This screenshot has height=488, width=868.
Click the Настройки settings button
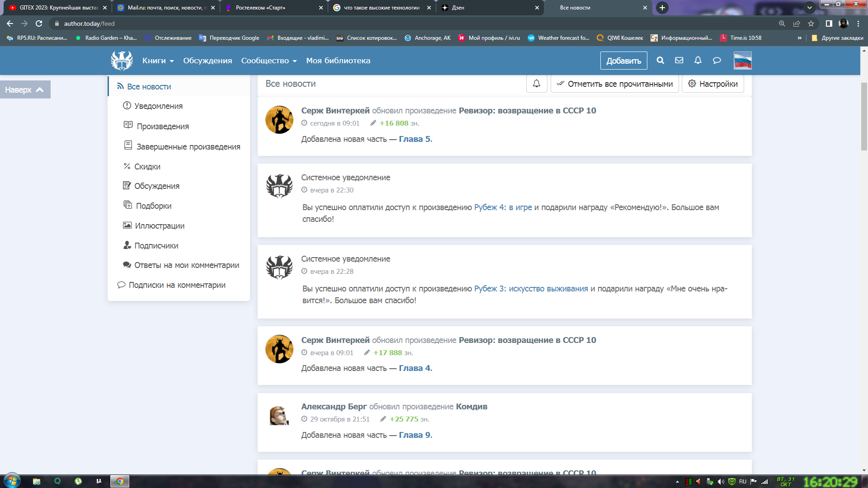[712, 84]
